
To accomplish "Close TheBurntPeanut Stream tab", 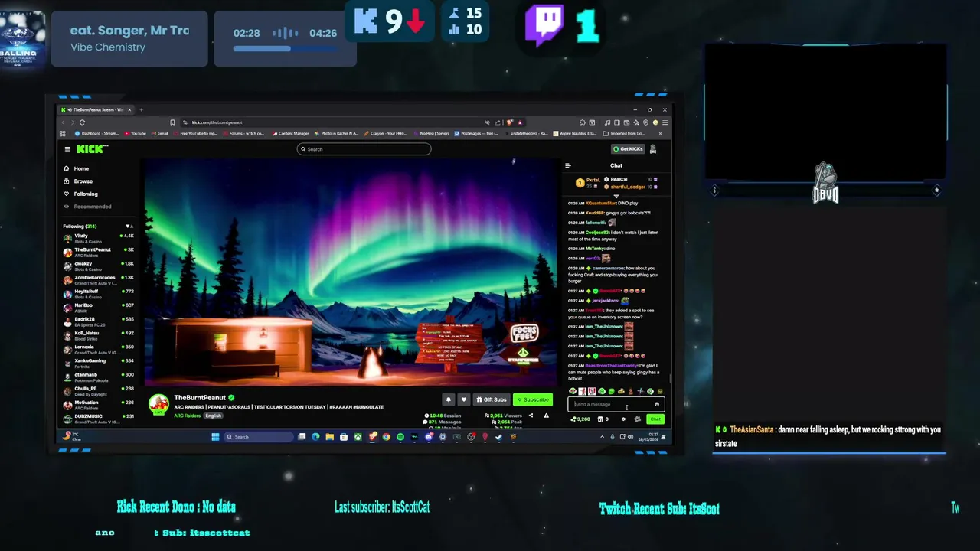I will tap(129, 109).
